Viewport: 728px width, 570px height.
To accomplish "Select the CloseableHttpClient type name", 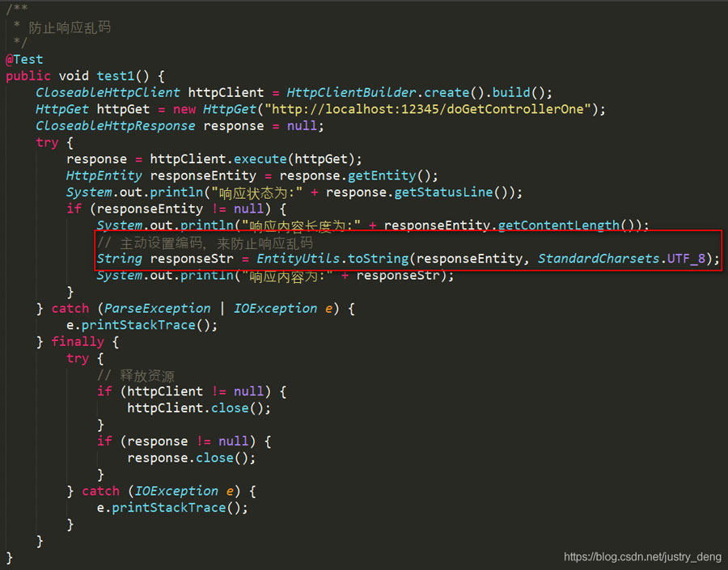I will pos(108,92).
